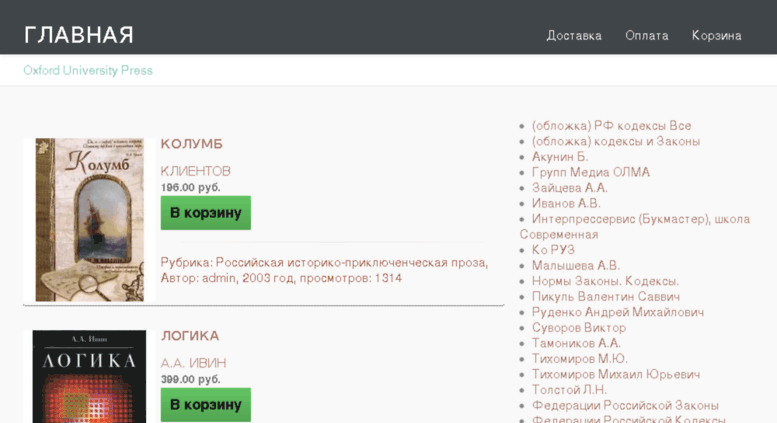777x423 pixels.
Task: Open author Зайцева А.А.
Action: [569, 188]
